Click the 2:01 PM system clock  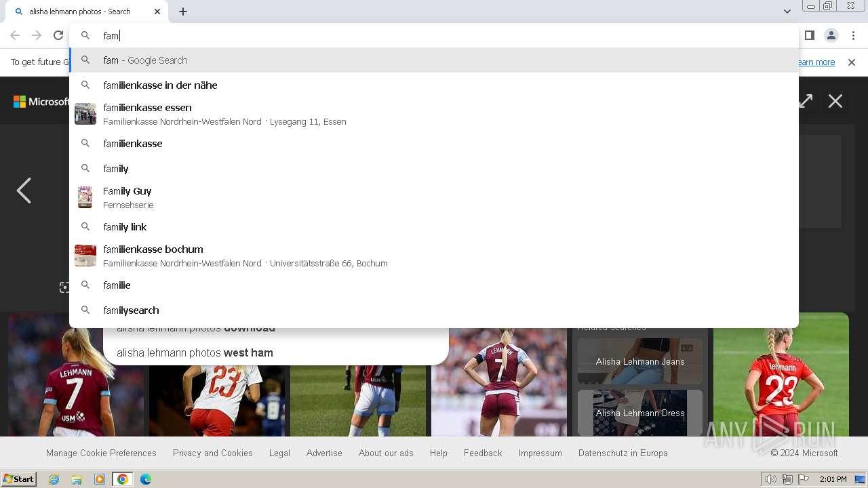tap(833, 479)
